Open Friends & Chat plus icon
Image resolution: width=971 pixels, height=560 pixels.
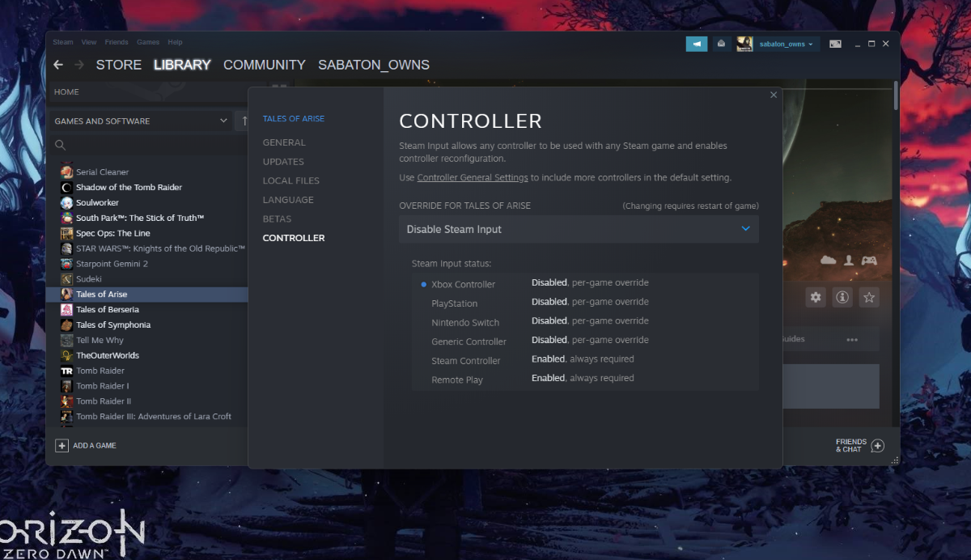[x=877, y=446]
